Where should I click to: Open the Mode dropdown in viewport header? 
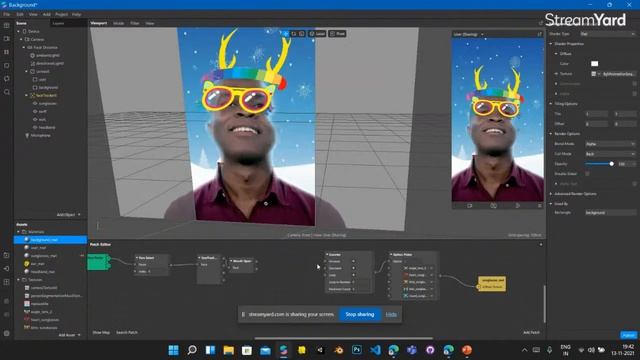click(118, 23)
